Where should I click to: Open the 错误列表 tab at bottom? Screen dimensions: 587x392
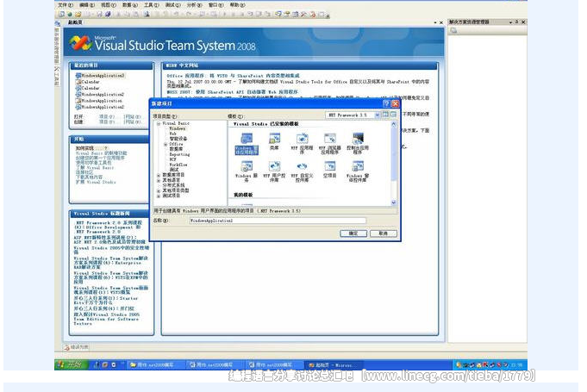[x=77, y=347]
